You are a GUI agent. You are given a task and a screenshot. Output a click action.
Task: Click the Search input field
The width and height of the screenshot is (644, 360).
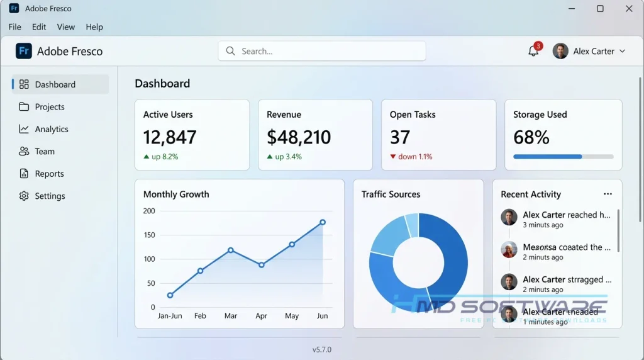click(322, 51)
